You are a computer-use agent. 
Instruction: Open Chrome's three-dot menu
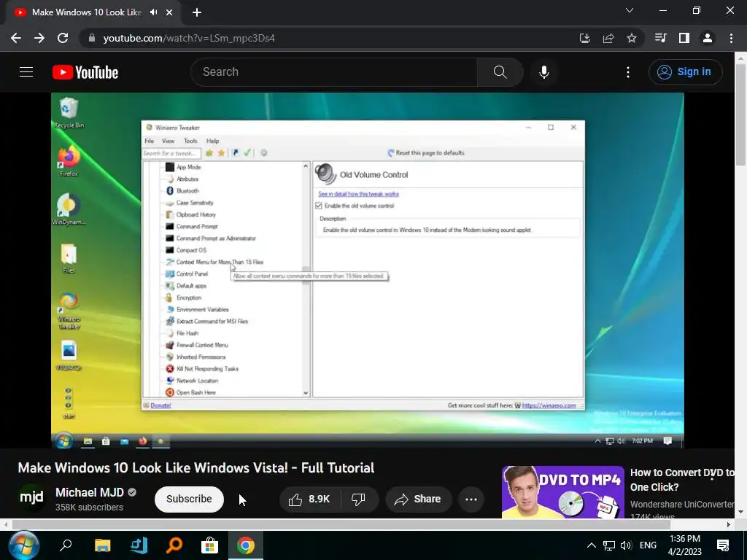[x=731, y=38]
